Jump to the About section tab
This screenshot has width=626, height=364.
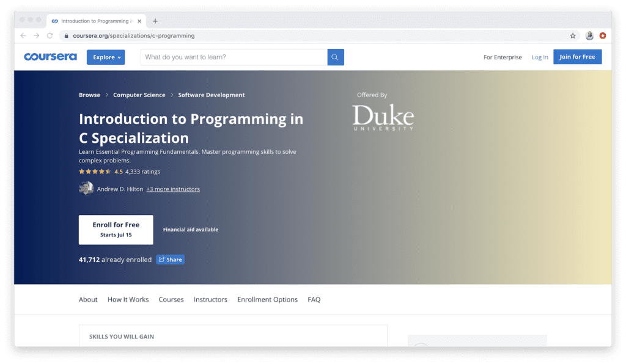pyautogui.click(x=88, y=299)
